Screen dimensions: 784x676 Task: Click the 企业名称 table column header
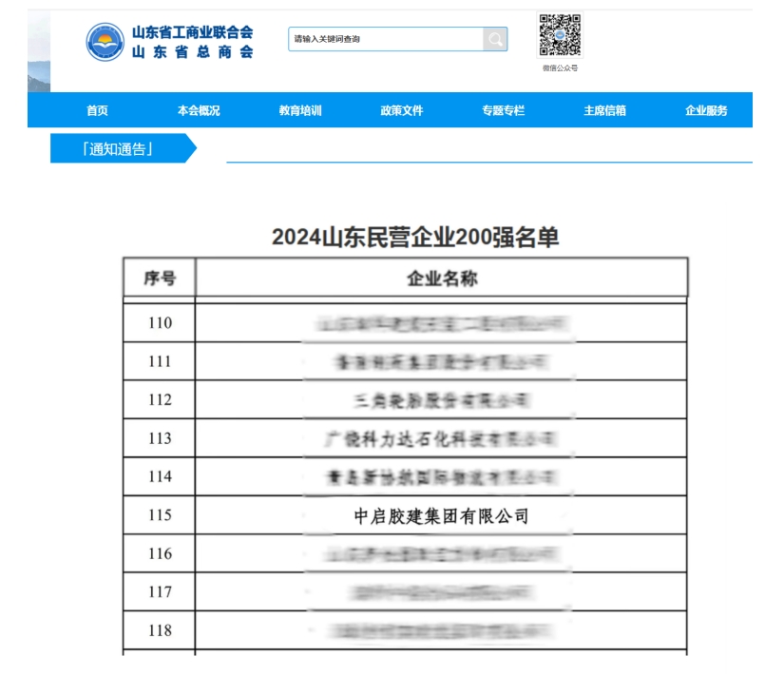coord(441,279)
